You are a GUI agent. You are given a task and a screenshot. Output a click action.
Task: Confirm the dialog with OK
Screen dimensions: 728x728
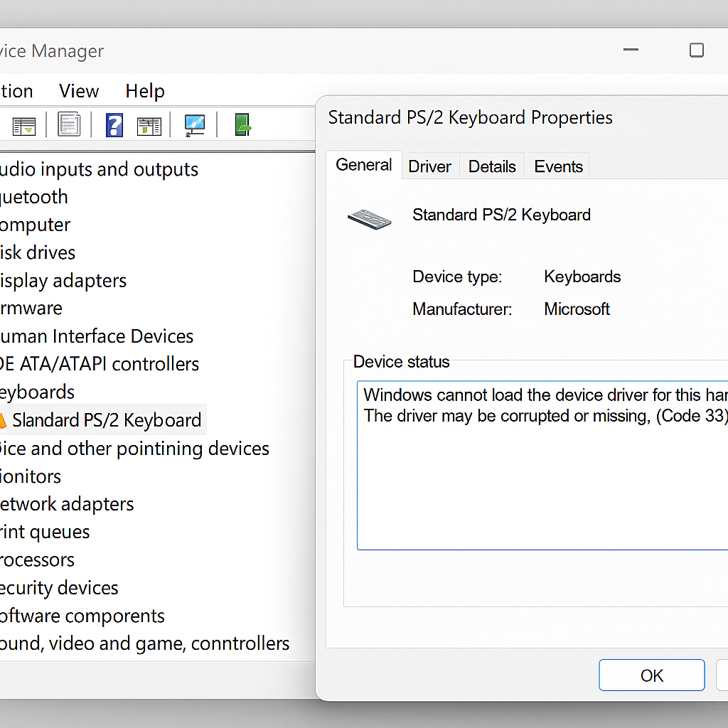(652, 675)
